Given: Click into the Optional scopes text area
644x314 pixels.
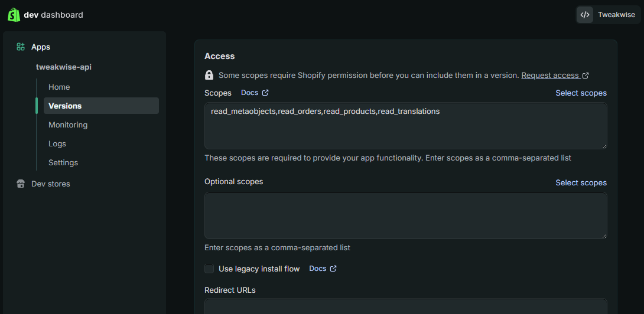Looking at the screenshot, I should tap(406, 215).
